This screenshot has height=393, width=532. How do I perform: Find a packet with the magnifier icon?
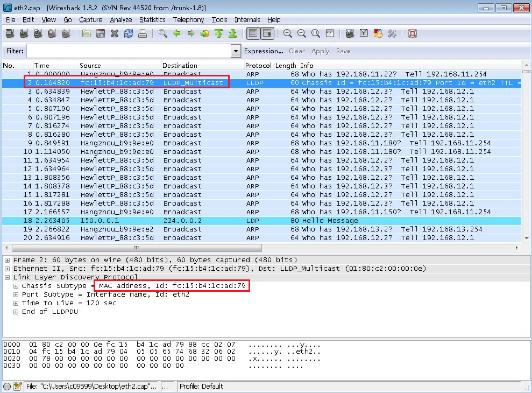[x=163, y=33]
